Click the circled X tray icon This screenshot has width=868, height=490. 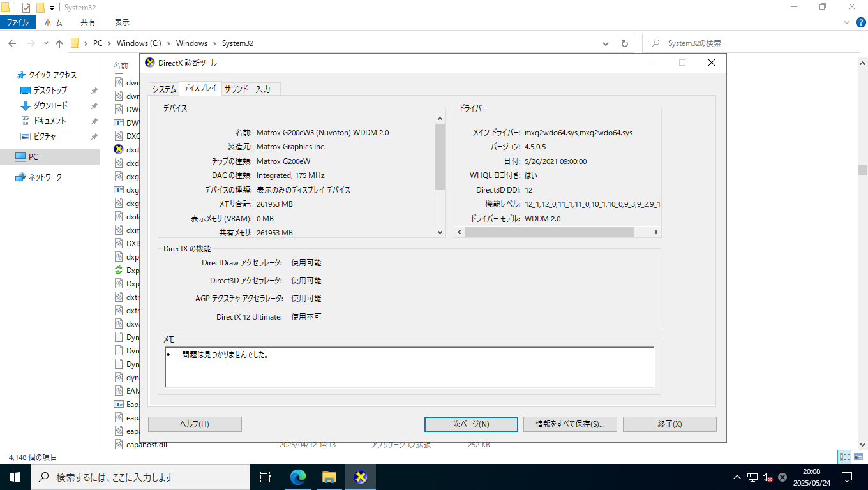pyautogui.click(x=782, y=477)
